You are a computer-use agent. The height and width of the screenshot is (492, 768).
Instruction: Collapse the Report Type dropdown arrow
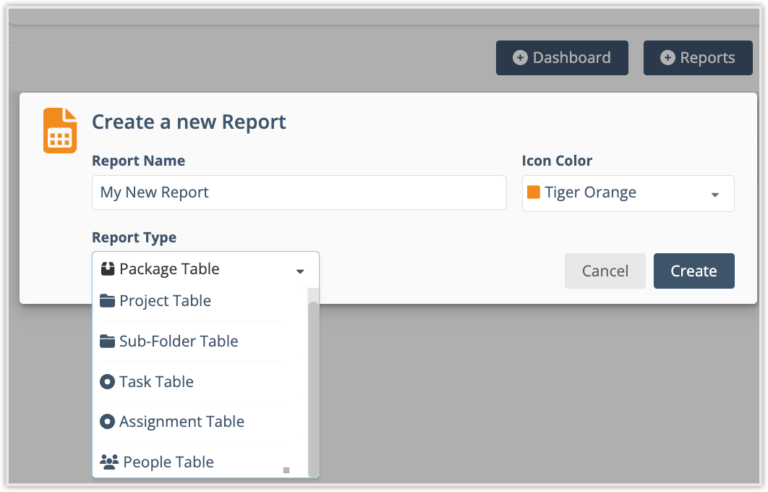point(300,271)
